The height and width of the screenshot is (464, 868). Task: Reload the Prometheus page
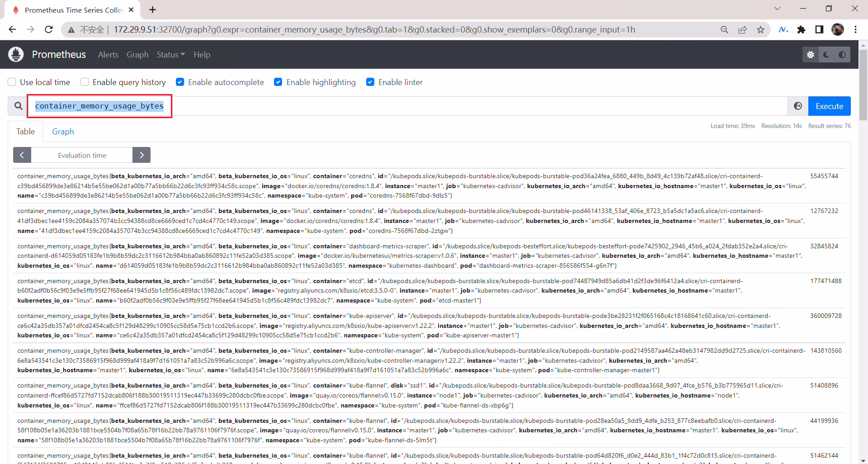(x=49, y=29)
